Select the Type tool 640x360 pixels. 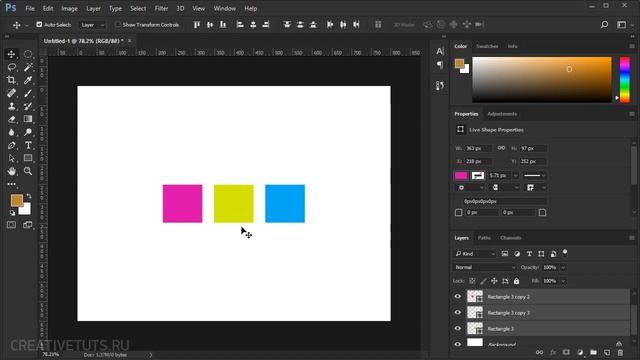point(28,145)
